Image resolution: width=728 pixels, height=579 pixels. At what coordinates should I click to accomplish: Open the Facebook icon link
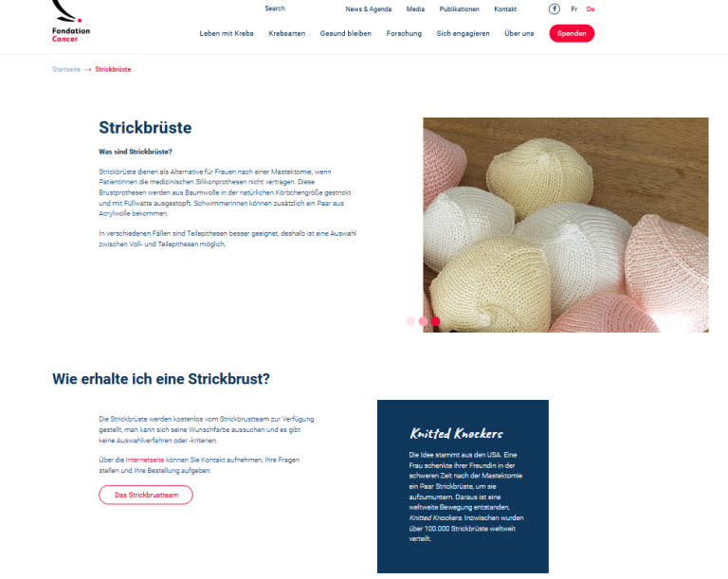pyautogui.click(x=554, y=9)
